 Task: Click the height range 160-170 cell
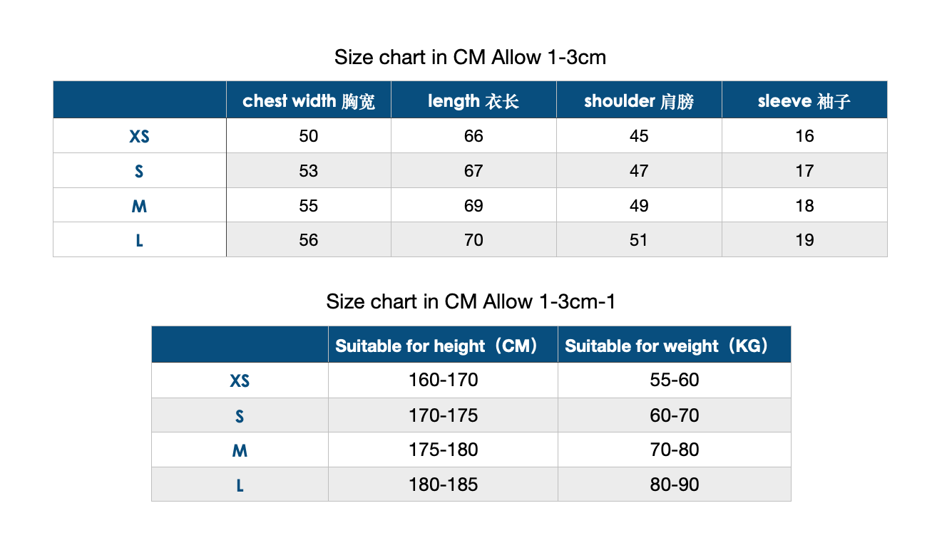pyautogui.click(x=443, y=380)
